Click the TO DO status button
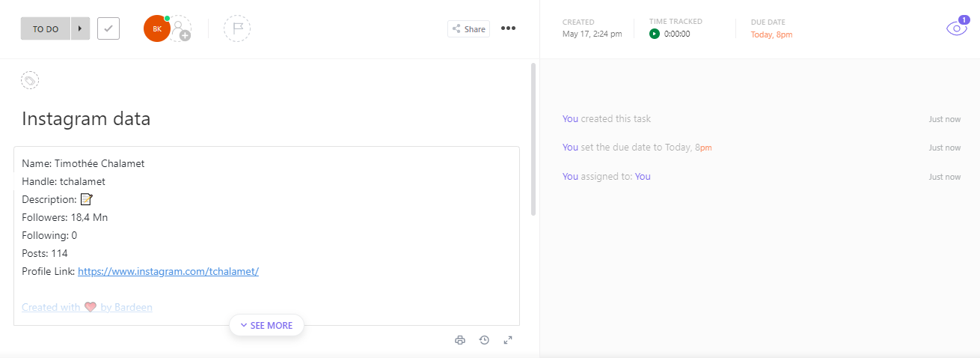The width and height of the screenshot is (980, 358). [x=46, y=29]
